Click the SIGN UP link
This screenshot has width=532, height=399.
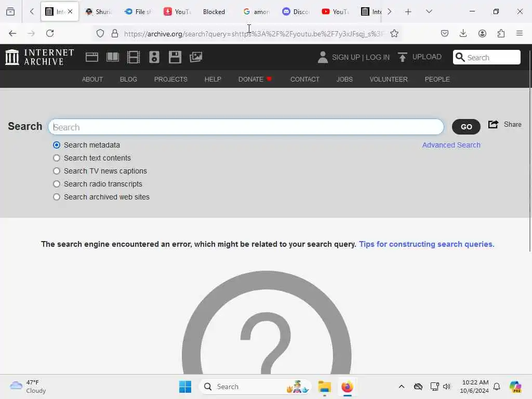pyautogui.click(x=345, y=57)
